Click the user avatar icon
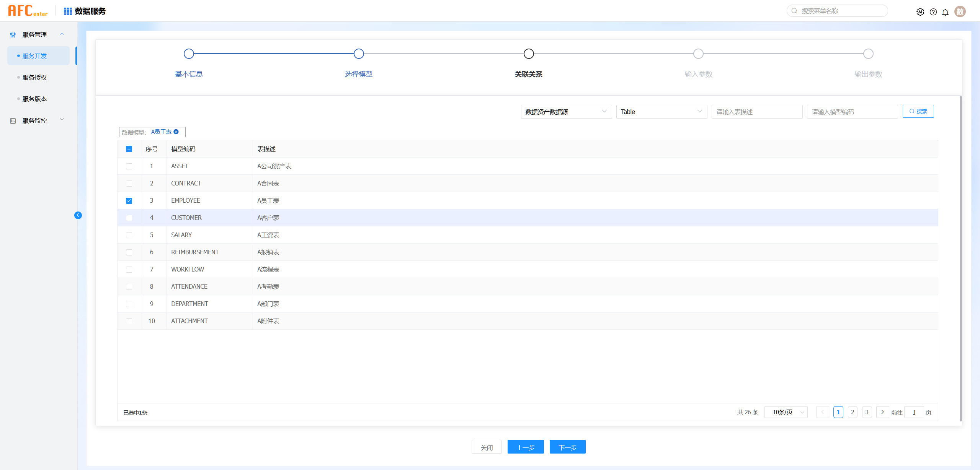Screen dimensions: 980x470 click(x=960, y=11)
